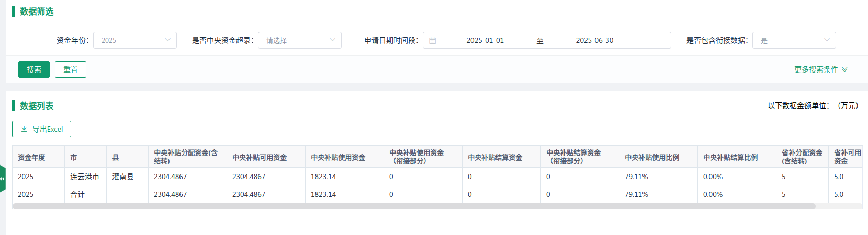Open the 资金年份 dropdown
Image resolution: width=868 pixels, height=235 pixels.
click(x=134, y=40)
